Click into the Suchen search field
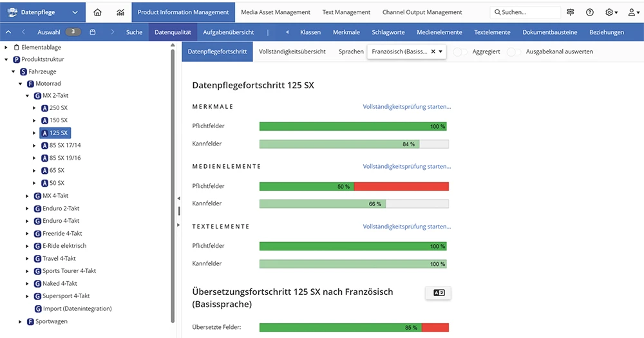Image resolution: width=644 pixels, height=338 pixels. [526, 12]
